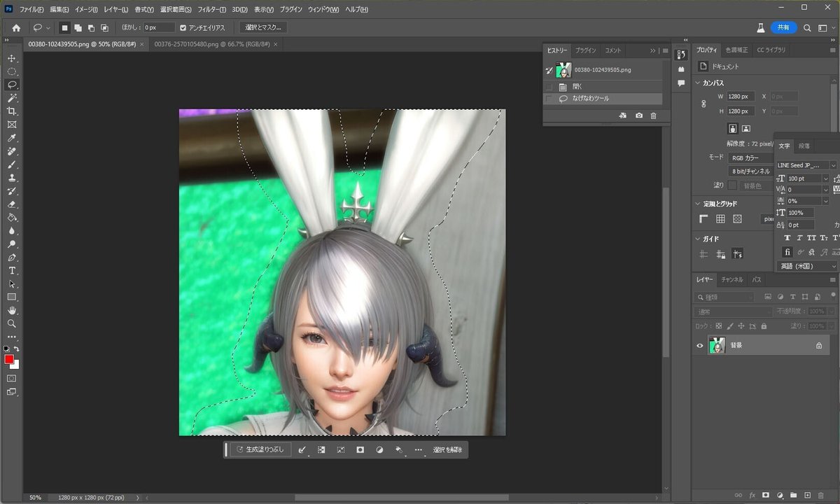The height and width of the screenshot is (504, 840).
Task: Set canvas orientation to portrait
Action: (732, 128)
